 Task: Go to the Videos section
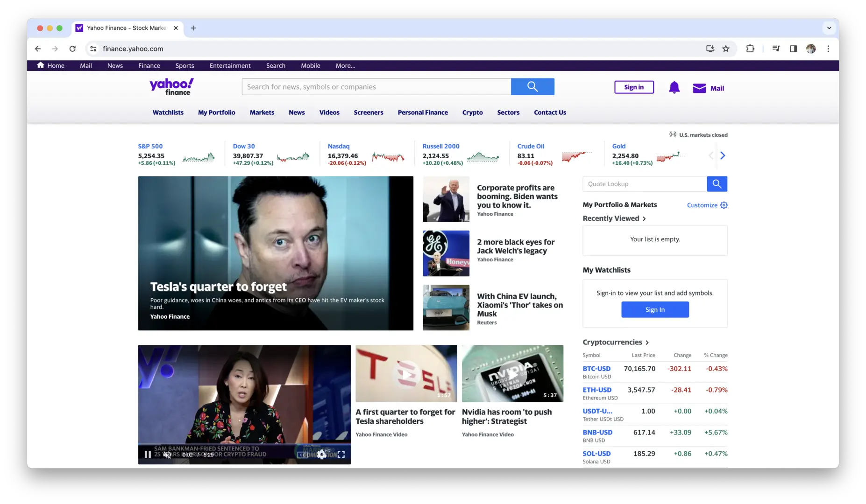pos(329,112)
